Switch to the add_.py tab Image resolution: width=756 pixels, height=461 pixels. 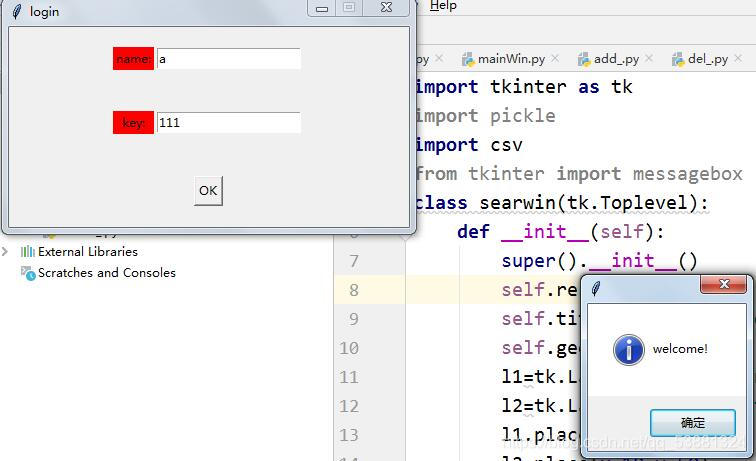point(616,59)
